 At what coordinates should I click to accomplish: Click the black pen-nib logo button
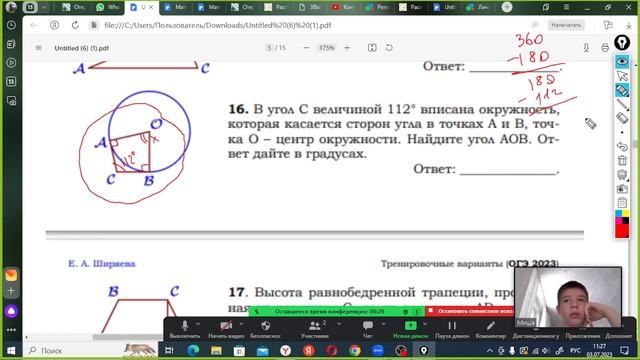coord(622,43)
